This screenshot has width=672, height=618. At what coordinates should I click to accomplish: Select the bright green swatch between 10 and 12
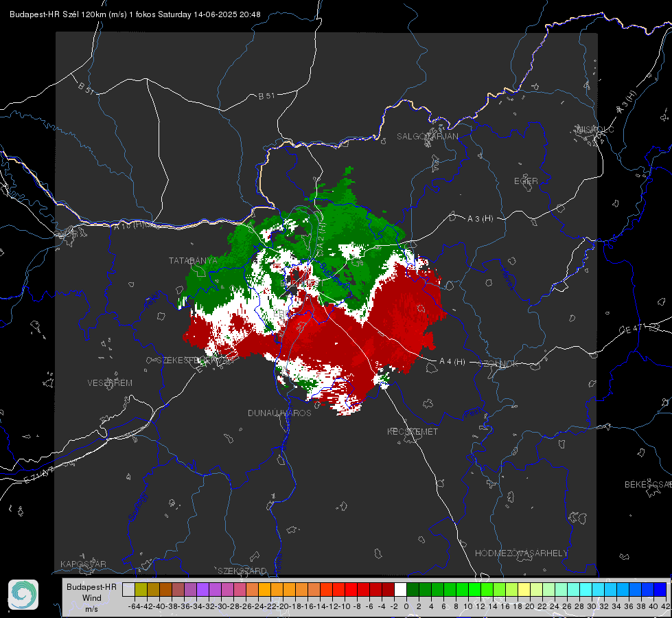coord(474,590)
